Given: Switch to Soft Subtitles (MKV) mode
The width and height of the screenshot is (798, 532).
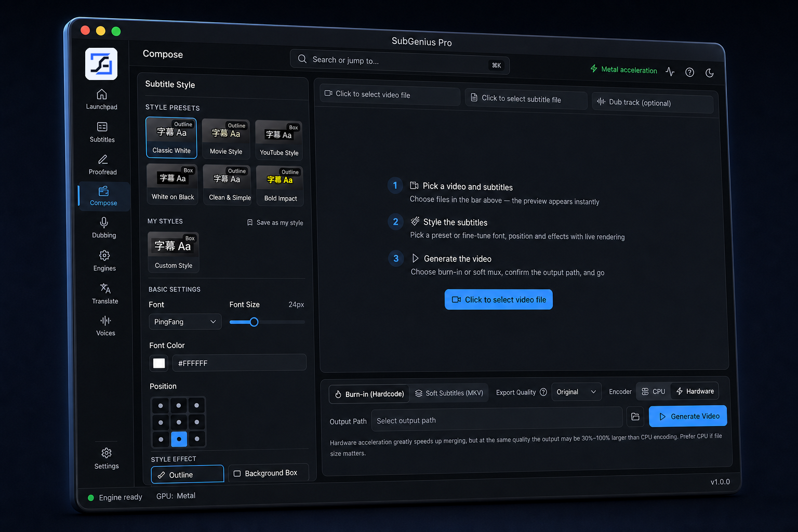Looking at the screenshot, I should tap(449, 393).
